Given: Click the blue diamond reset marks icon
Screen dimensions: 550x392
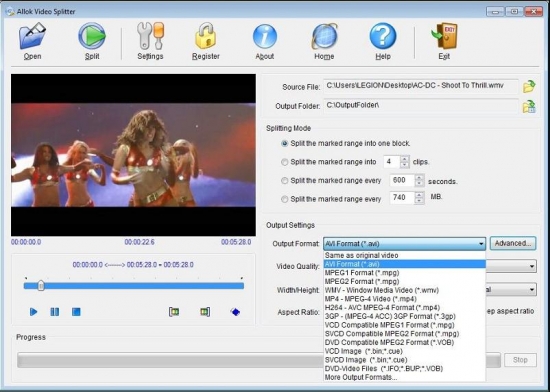Looking at the screenshot, I should click(235, 312).
